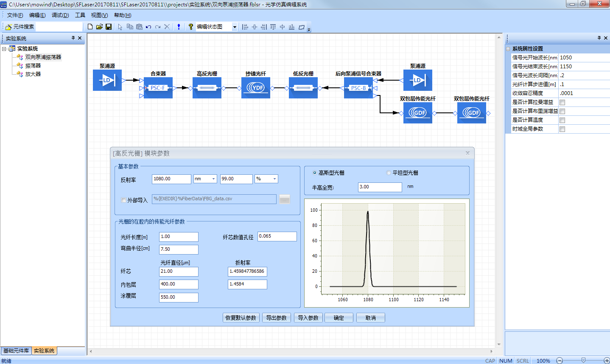The image size is (610, 364).
Task: Select the PSC-F combiner block on canvas
Action: tap(158, 88)
